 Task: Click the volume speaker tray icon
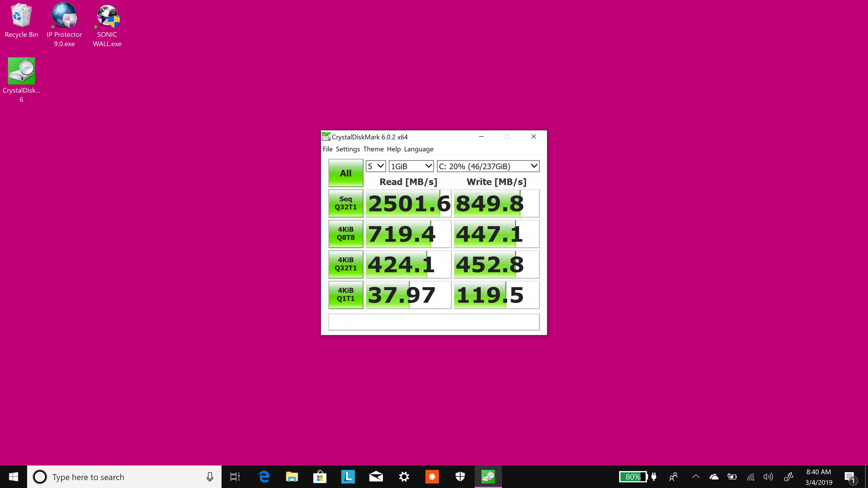click(768, 476)
